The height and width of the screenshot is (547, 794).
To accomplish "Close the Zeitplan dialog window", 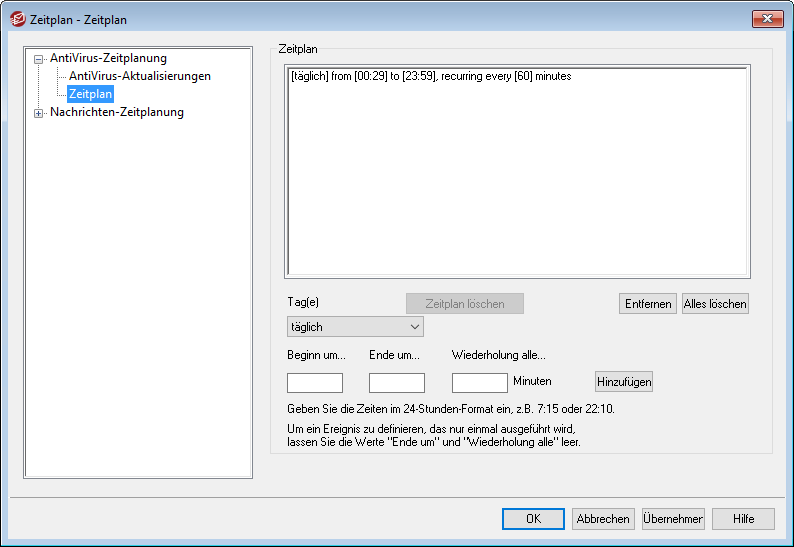I will pyautogui.click(x=766, y=18).
